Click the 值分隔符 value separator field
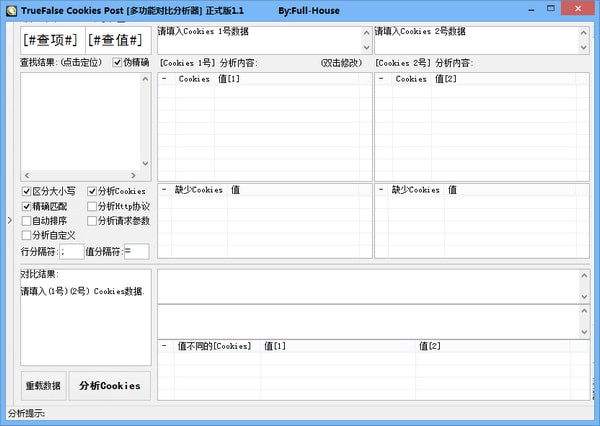Screen dimensions: 600x426 pos(135,252)
